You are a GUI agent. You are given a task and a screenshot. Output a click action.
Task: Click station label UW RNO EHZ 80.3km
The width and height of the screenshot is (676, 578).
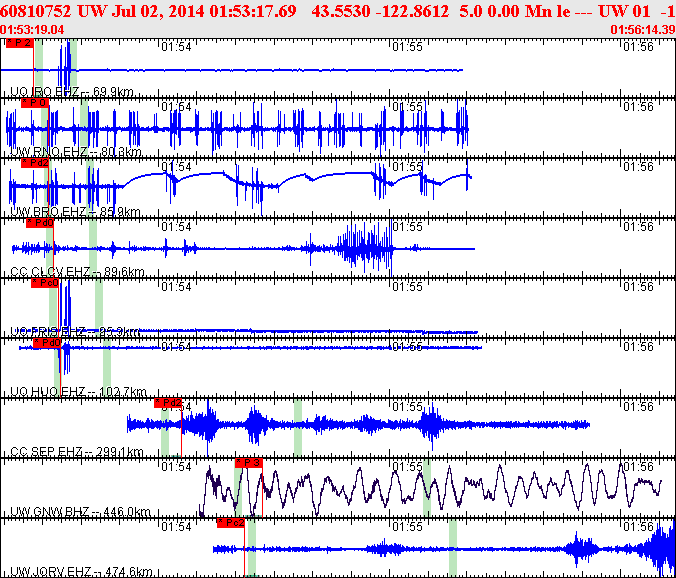point(75,152)
